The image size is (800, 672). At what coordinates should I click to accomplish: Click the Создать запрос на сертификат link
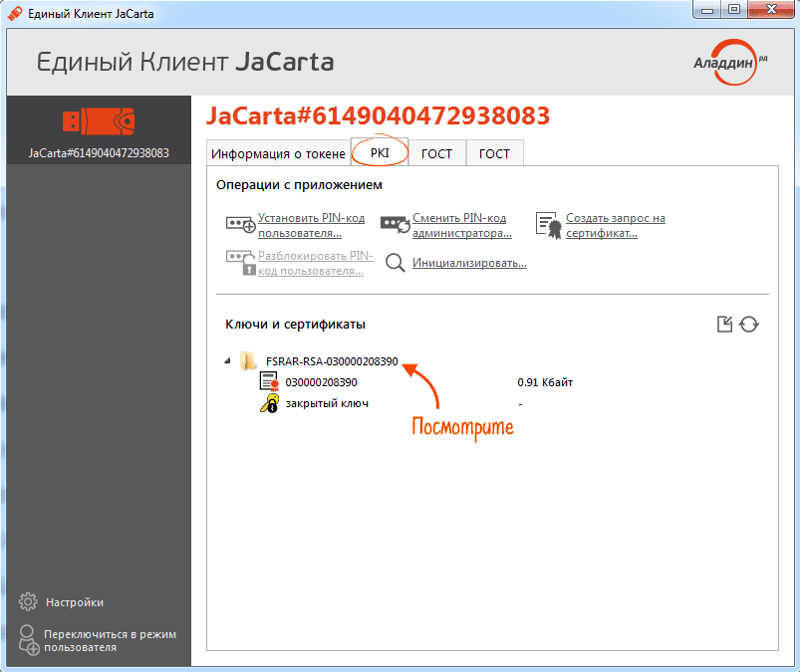[x=615, y=225]
